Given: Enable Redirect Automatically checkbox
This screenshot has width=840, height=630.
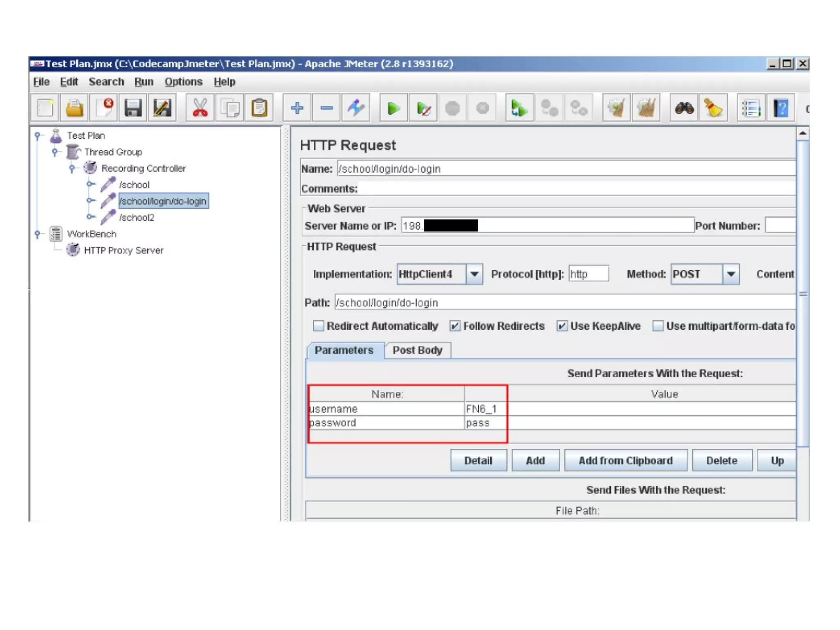Looking at the screenshot, I should coord(318,326).
